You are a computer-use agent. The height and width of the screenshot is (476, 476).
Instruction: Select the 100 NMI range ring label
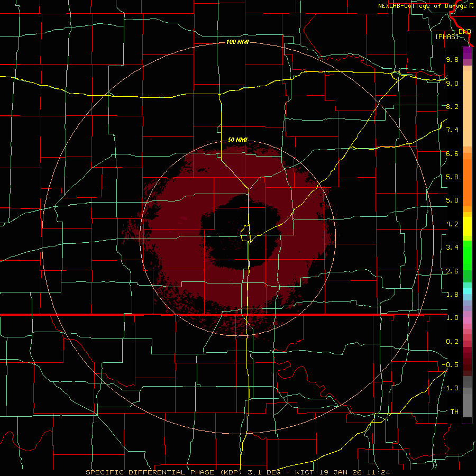pyautogui.click(x=237, y=42)
